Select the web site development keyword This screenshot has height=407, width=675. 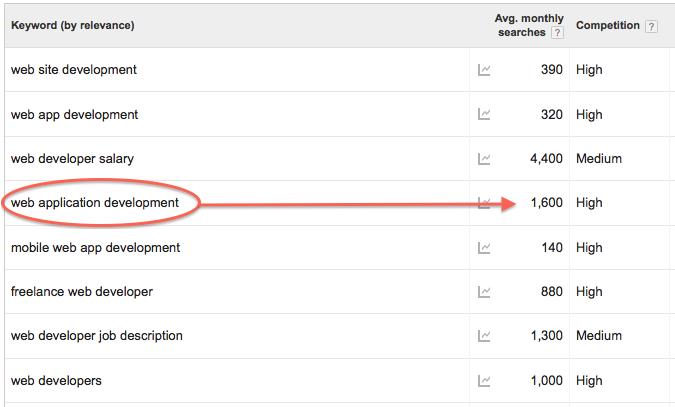pos(74,70)
